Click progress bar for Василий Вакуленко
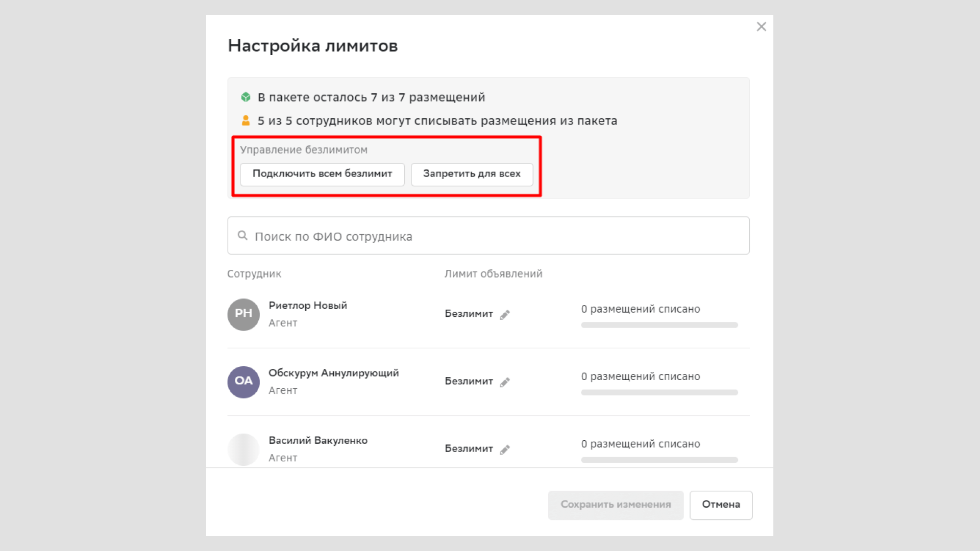Viewport: 980px width, 551px height. 659,460
